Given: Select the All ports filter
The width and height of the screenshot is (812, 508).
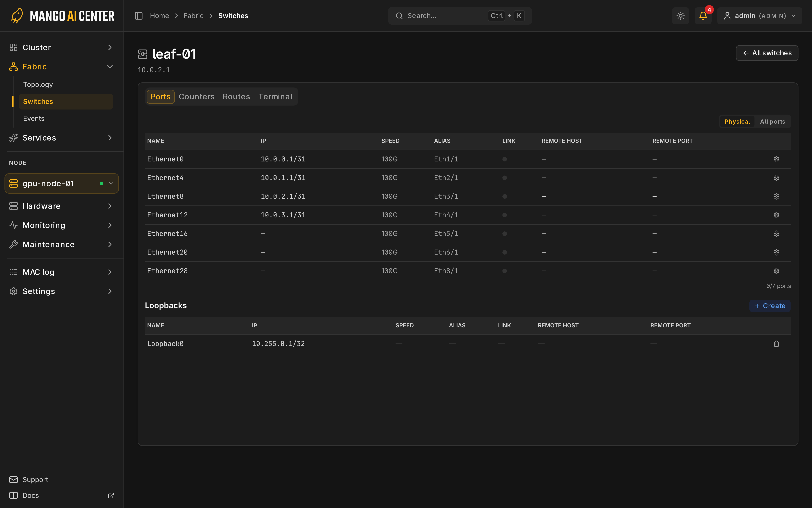Looking at the screenshot, I should point(772,122).
